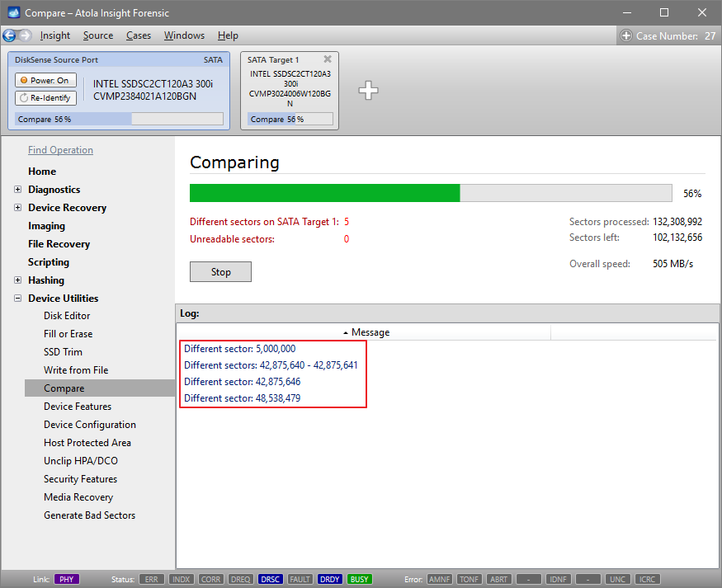Click the plus icon beside Case Number
The width and height of the screenshot is (722, 588).
click(x=626, y=35)
